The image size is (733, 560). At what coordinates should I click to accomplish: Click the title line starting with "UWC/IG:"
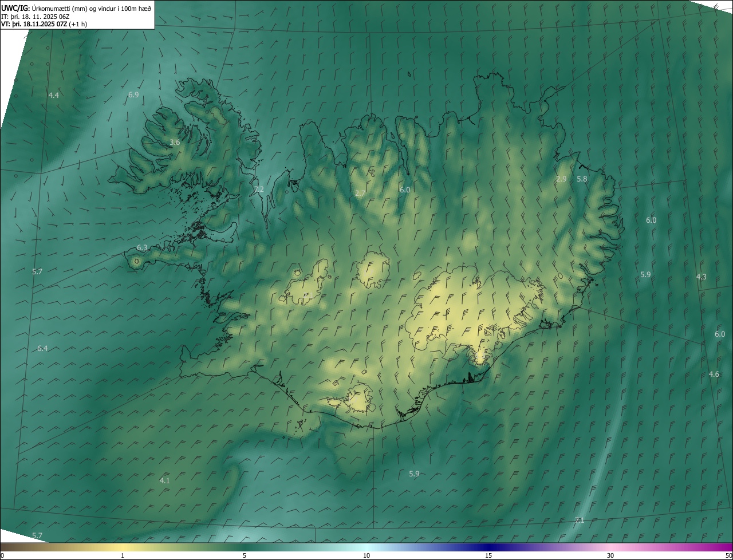click(76, 8)
